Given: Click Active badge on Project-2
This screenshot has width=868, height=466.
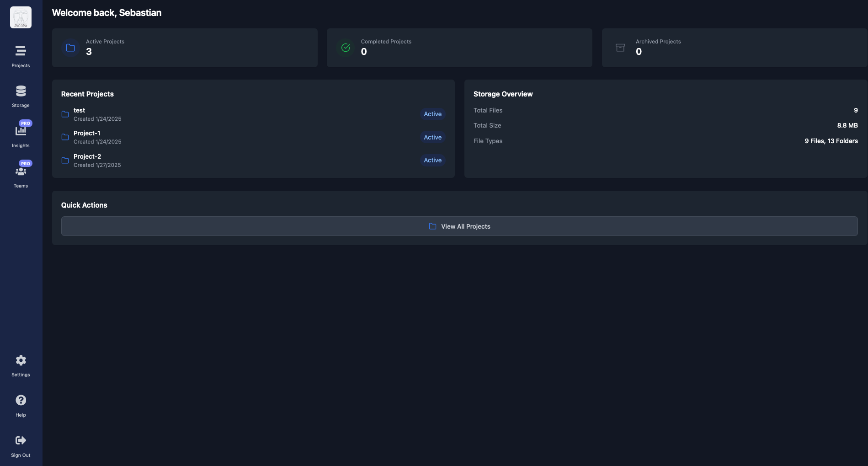Looking at the screenshot, I should pyautogui.click(x=432, y=161).
